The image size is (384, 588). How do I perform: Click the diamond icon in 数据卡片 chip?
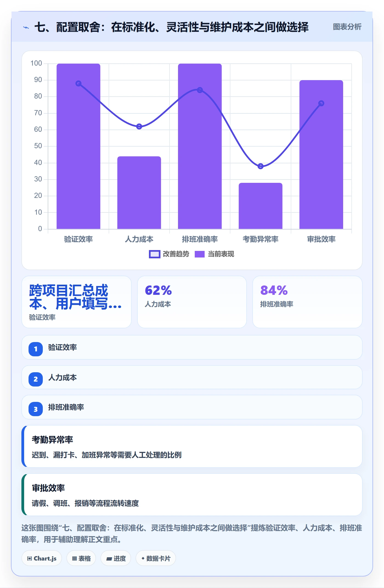[143, 558]
